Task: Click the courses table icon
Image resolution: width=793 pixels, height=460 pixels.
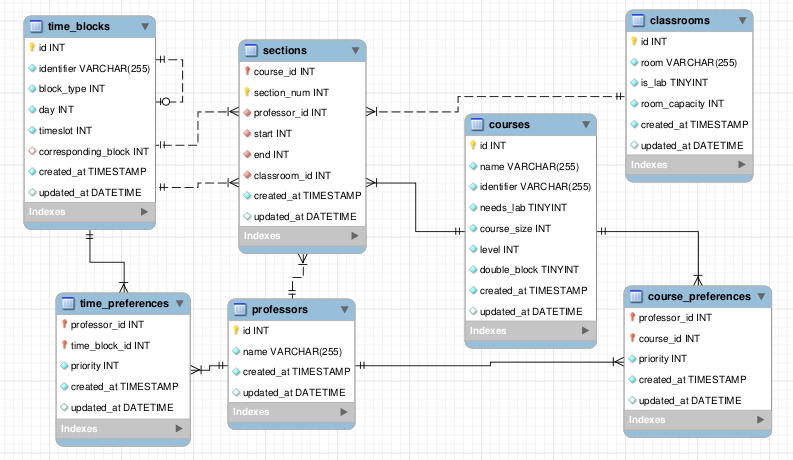Action: 477,124
